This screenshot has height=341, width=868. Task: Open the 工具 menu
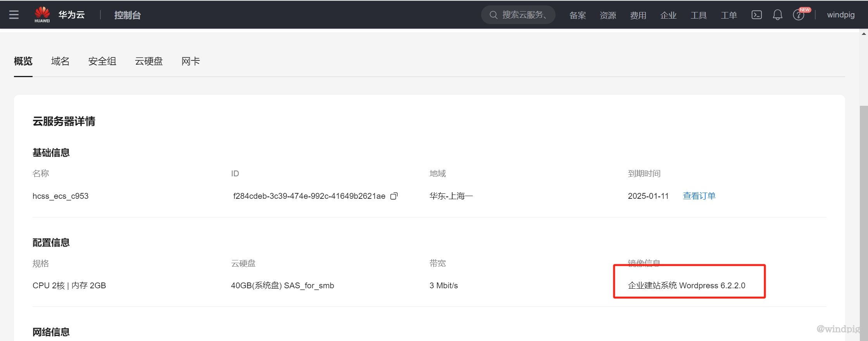coord(699,15)
